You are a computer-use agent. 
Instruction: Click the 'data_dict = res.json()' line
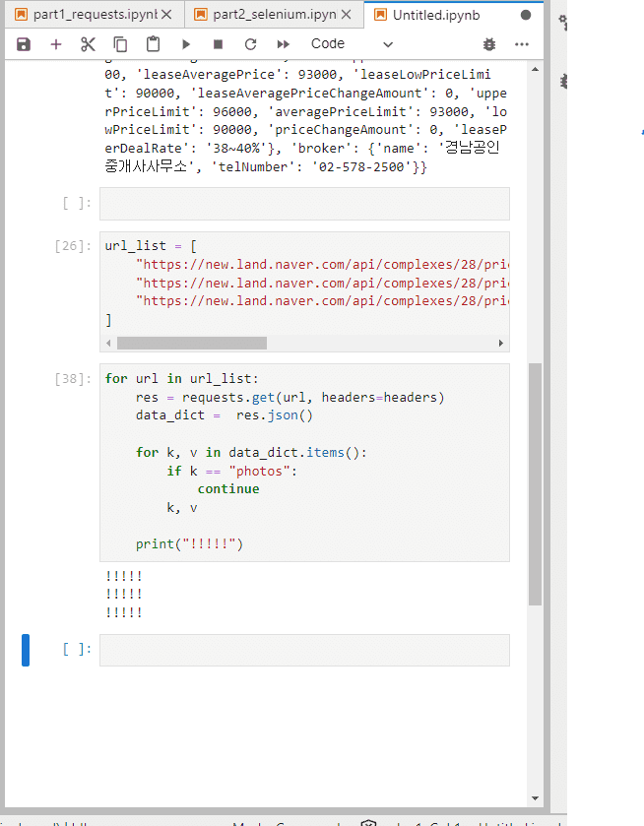224,415
